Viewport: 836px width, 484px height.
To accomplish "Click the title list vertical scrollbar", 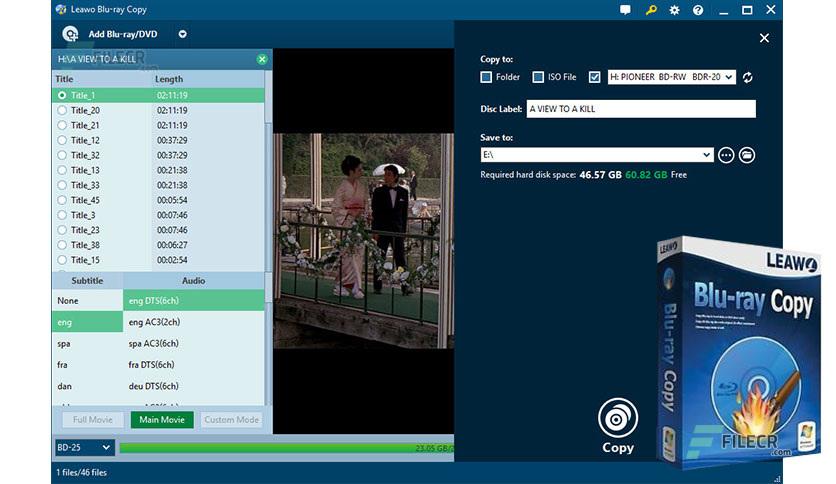I will click(268, 171).
